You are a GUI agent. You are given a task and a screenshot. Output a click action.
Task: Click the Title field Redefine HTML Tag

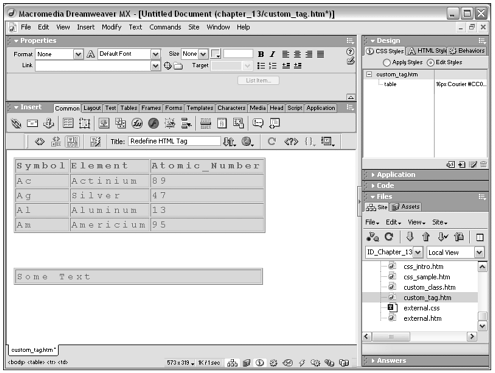click(174, 141)
